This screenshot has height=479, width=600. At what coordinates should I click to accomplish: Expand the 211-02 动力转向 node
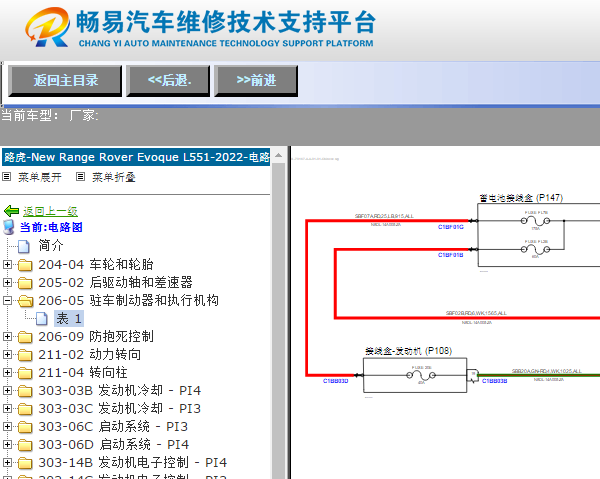[7, 354]
